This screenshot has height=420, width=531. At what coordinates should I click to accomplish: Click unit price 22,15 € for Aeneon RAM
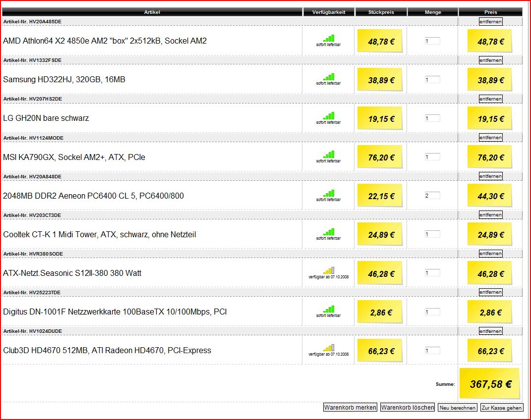tap(381, 196)
